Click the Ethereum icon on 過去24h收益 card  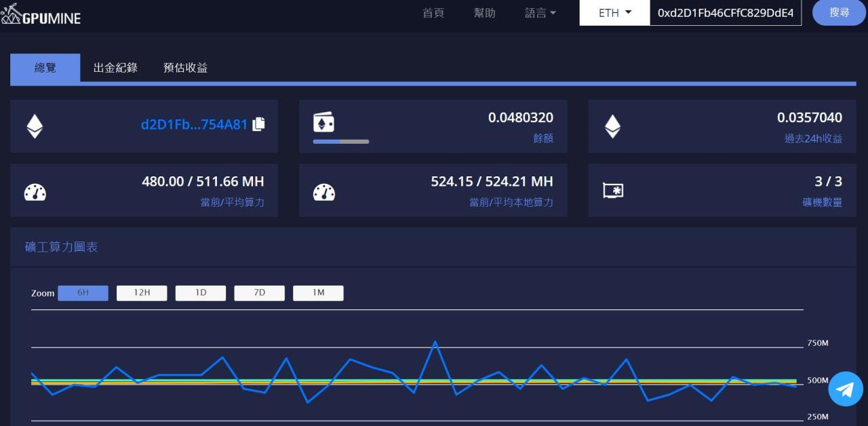point(614,125)
